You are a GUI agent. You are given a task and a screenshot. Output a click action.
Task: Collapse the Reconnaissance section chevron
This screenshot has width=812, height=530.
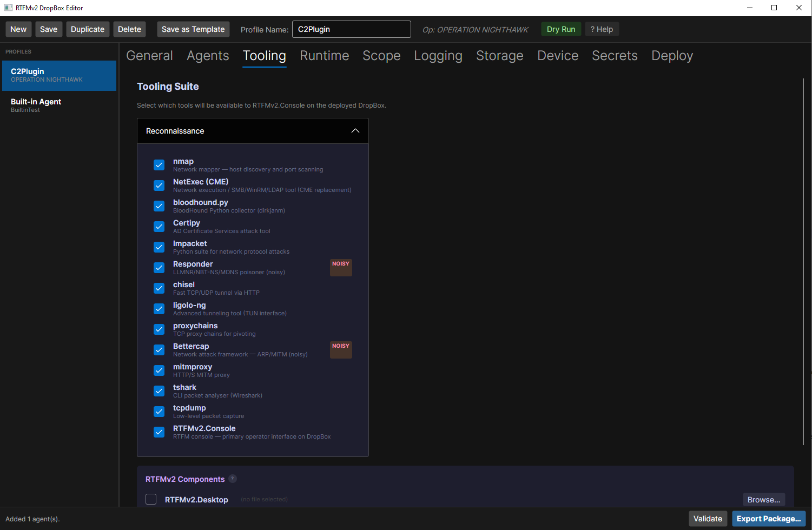tap(355, 131)
